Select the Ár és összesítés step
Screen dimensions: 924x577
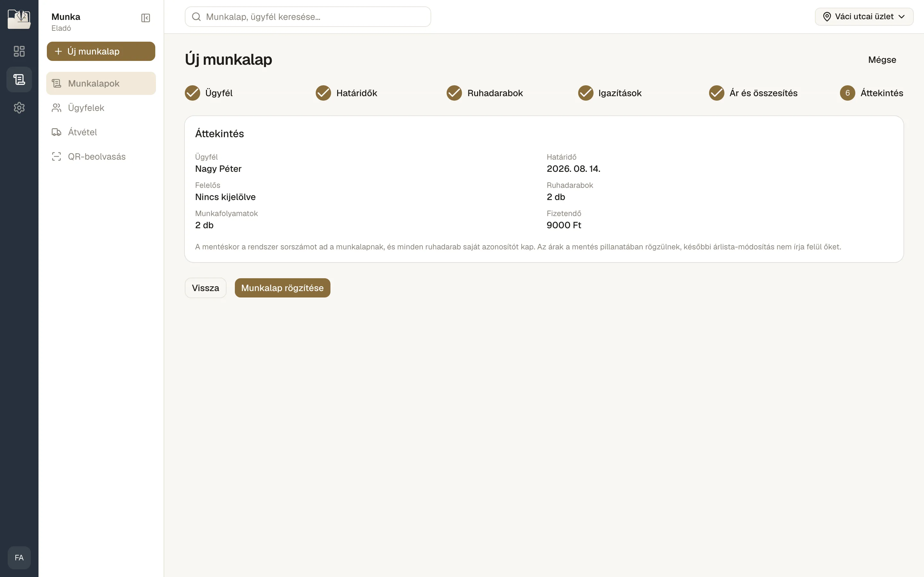click(x=753, y=93)
